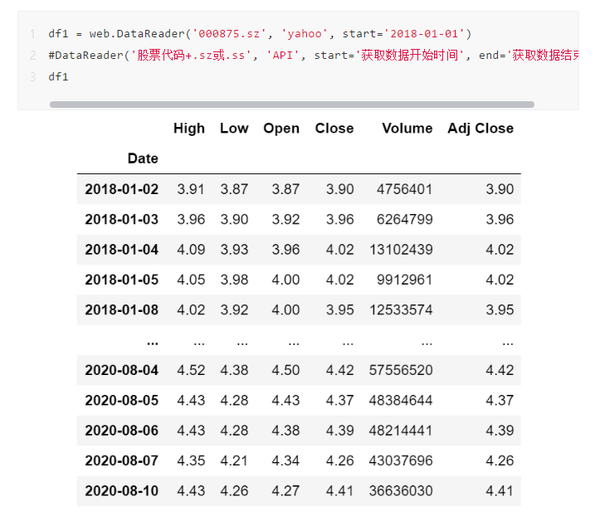Click the Close column header
600x521 pixels.
334,128
